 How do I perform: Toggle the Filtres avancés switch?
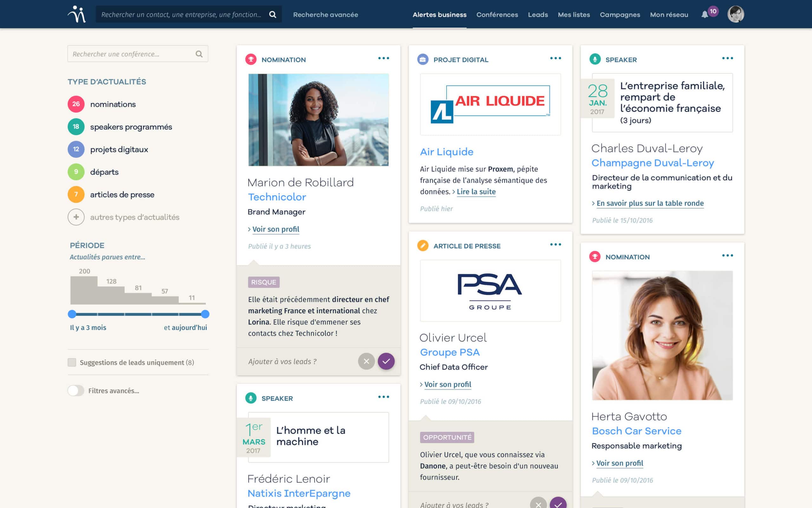pyautogui.click(x=76, y=391)
